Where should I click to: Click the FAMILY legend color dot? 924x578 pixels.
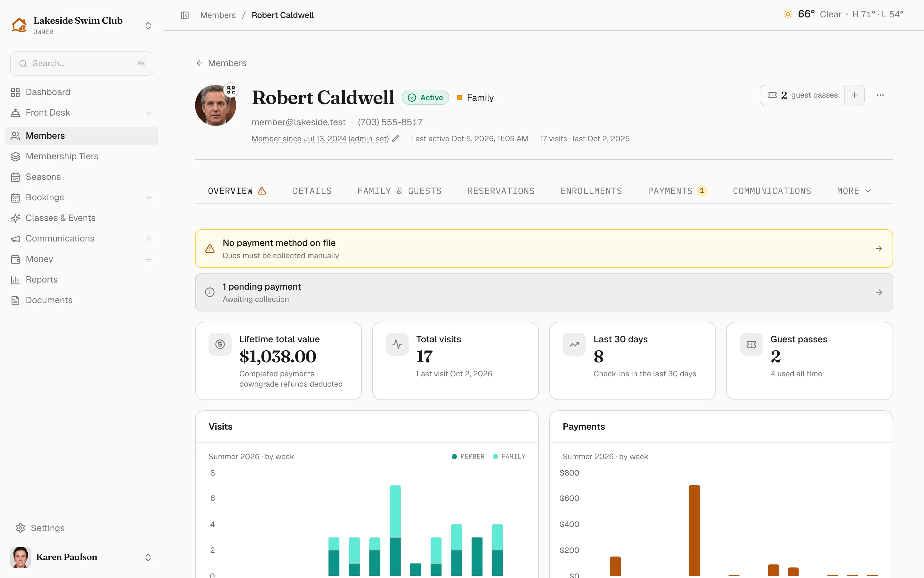[x=495, y=456]
